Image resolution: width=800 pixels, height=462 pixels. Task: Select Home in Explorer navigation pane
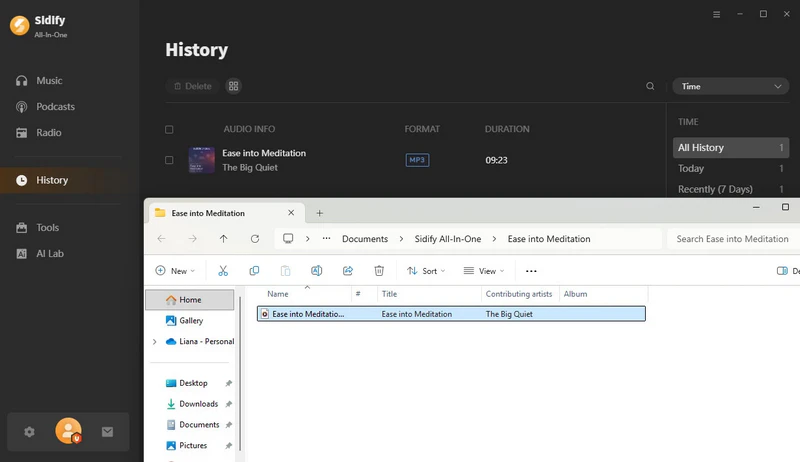(x=190, y=300)
